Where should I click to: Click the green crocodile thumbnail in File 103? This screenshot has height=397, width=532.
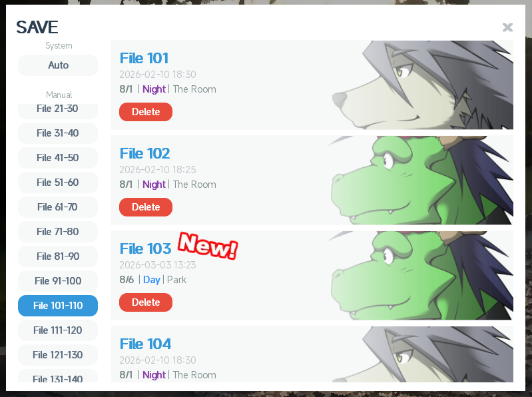[421, 276]
